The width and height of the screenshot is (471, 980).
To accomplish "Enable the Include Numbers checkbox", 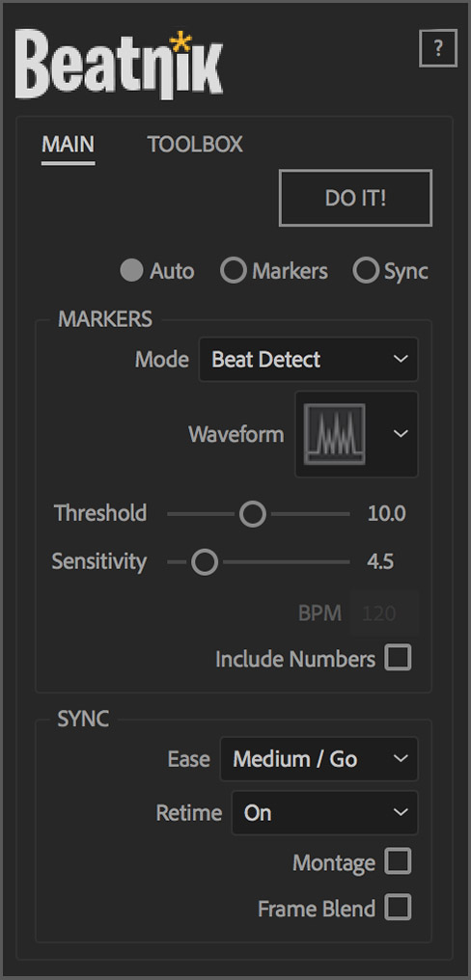I will (x=398, y=659).
